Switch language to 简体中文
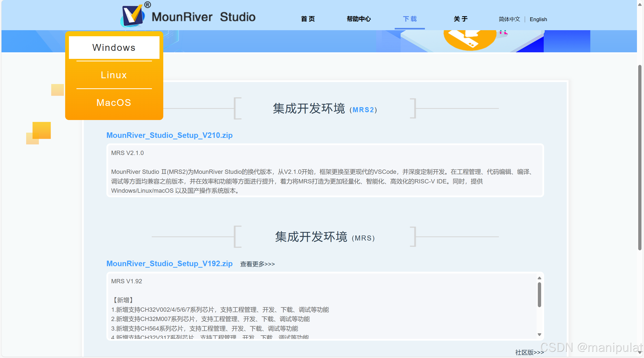Viewport: 644px width, 358px height. tap(509, 19)
